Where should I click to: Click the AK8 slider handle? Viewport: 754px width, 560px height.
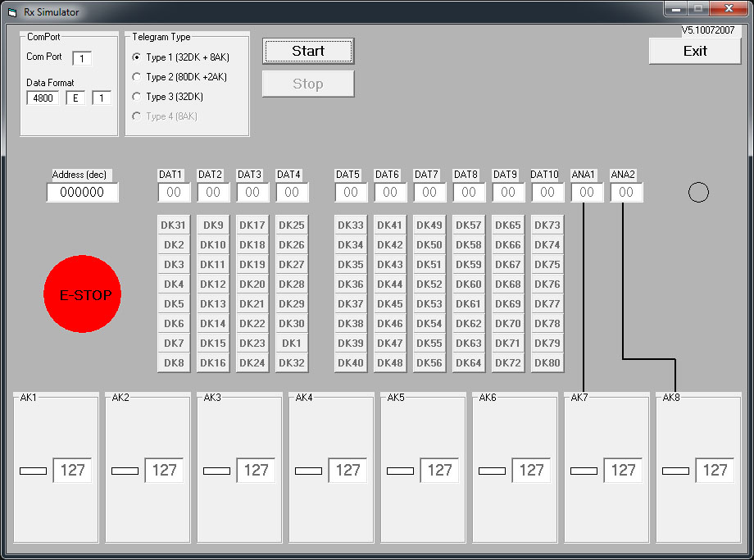coord(675,471)
